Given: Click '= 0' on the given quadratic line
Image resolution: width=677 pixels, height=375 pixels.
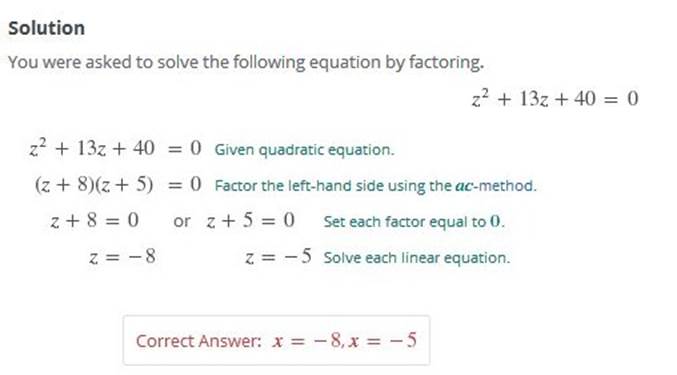Looking at the screenshot, I should 184,148.
